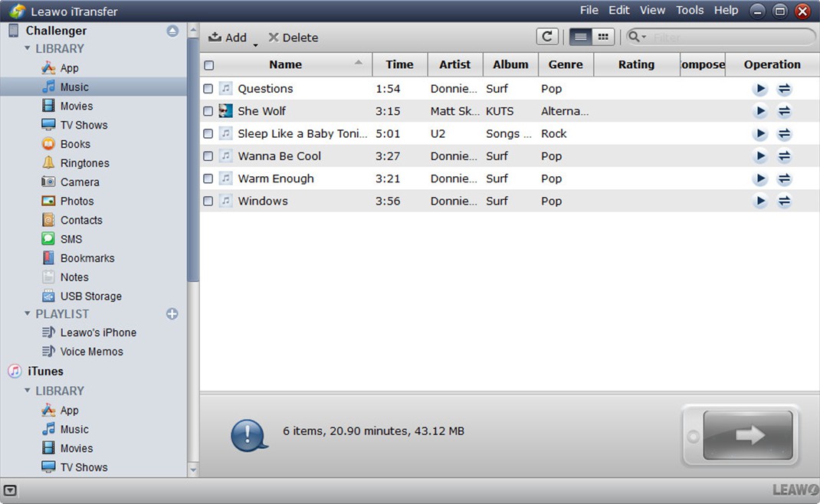The height and width of the screenshot is (504, 820).
Task: Click the sidebar scroll down arrow
Action: tap(193, 470)
